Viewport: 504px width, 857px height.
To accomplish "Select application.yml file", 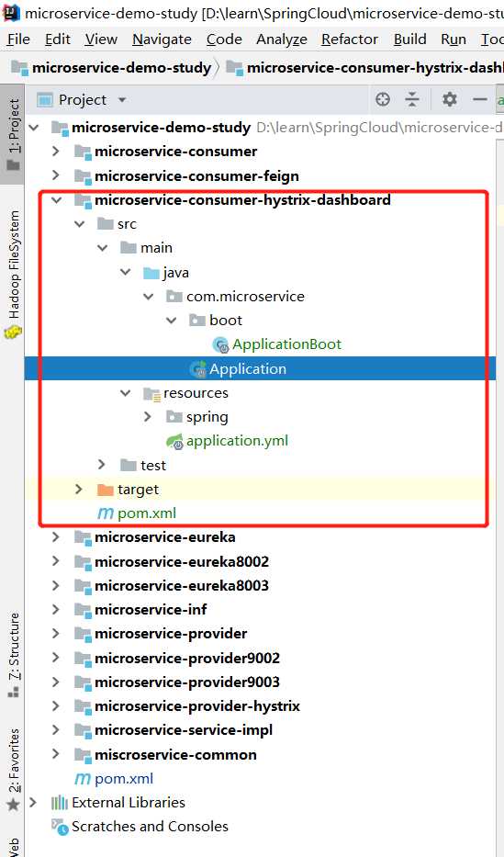I will point(237,441).
